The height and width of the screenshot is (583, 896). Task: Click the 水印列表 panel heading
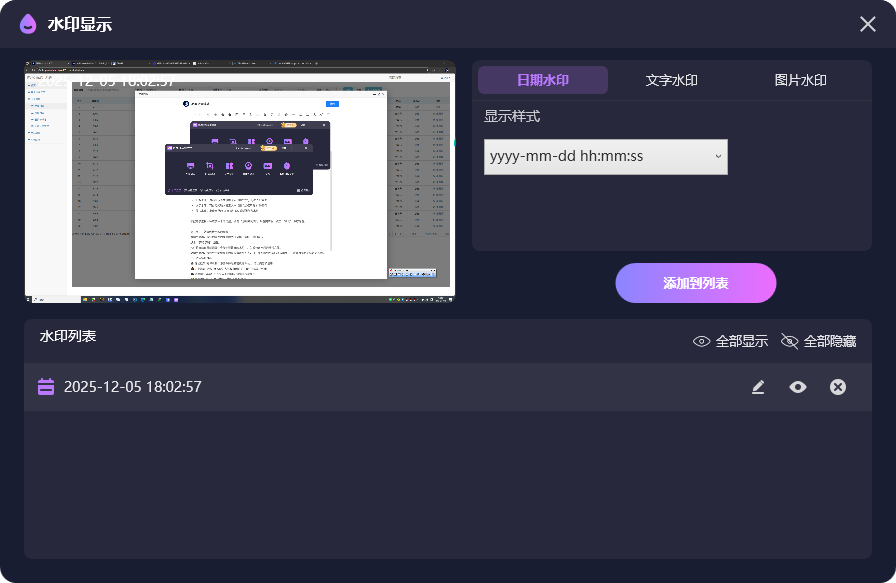click(68, 336)
